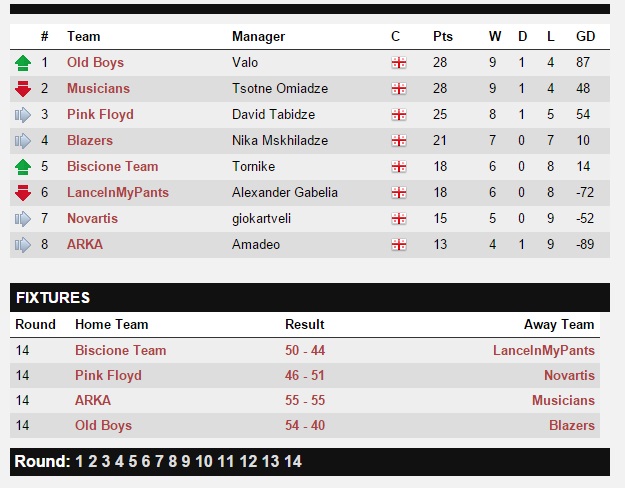Screen dimensions: 625x488
Task: Click the green up arrow beside Old Boys
Action: (x=23, y=63)
